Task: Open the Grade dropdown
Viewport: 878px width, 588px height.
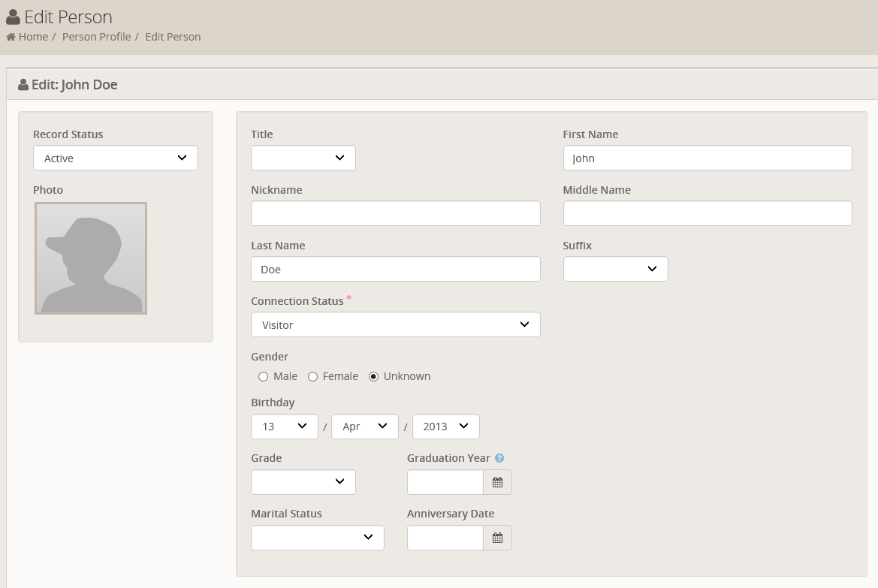Action: pyautogui.click(x=303, y=482)
